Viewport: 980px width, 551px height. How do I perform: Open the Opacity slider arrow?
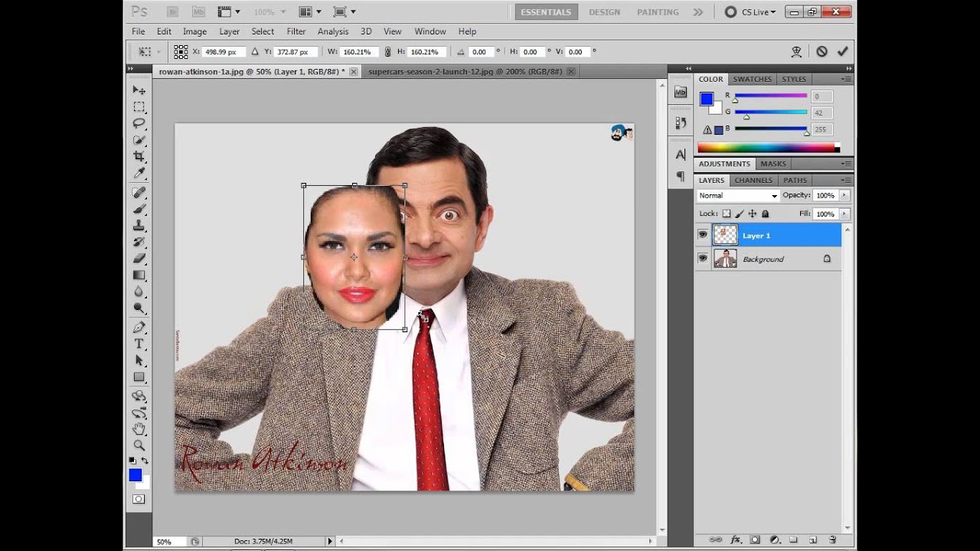point(844,196)
